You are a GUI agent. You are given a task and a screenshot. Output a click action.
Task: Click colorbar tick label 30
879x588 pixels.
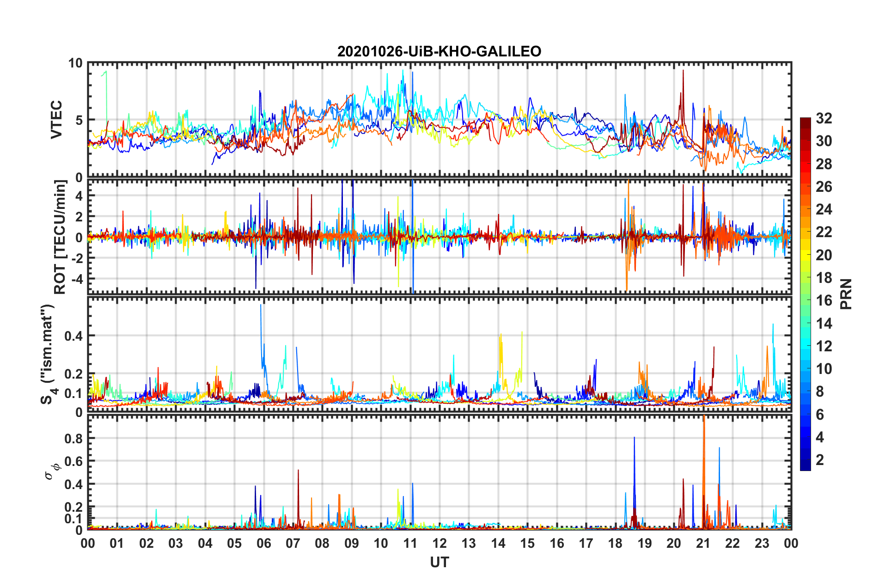824,141
